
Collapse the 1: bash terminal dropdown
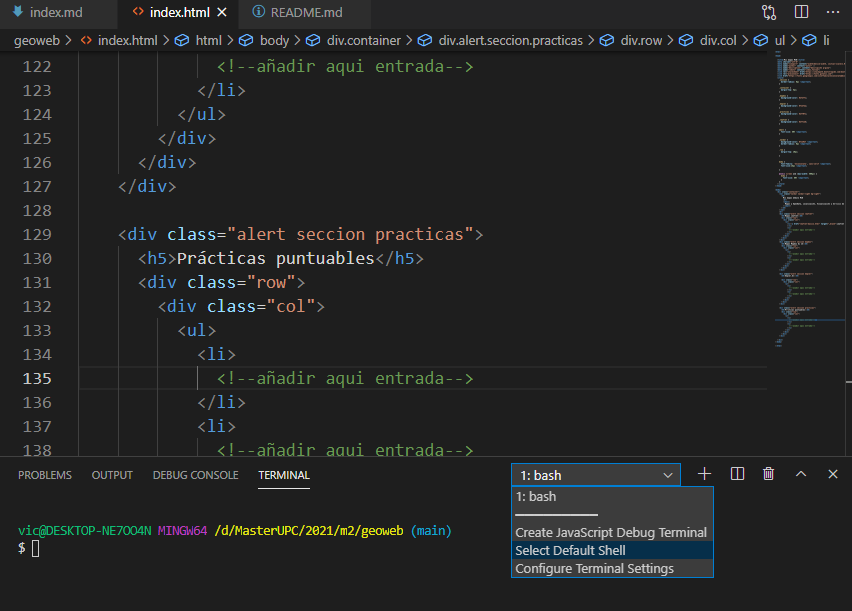tap(596, 475)
